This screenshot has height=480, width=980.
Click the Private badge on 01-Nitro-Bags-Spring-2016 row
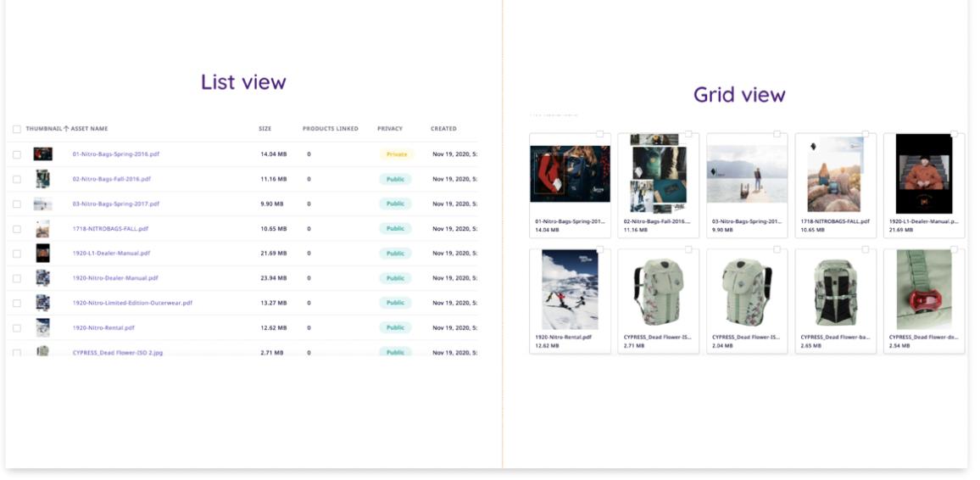pyautogui.click(x=397, y=154)
